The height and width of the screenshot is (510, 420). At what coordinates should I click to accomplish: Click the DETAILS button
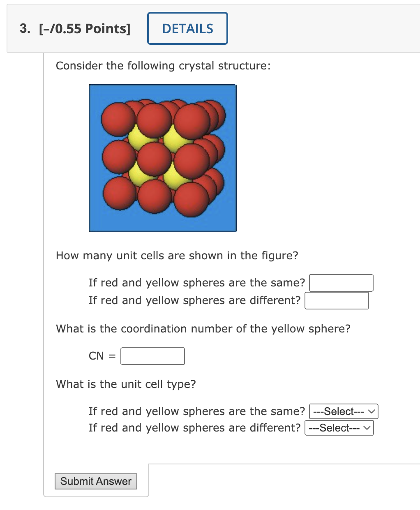coord(187,28)
